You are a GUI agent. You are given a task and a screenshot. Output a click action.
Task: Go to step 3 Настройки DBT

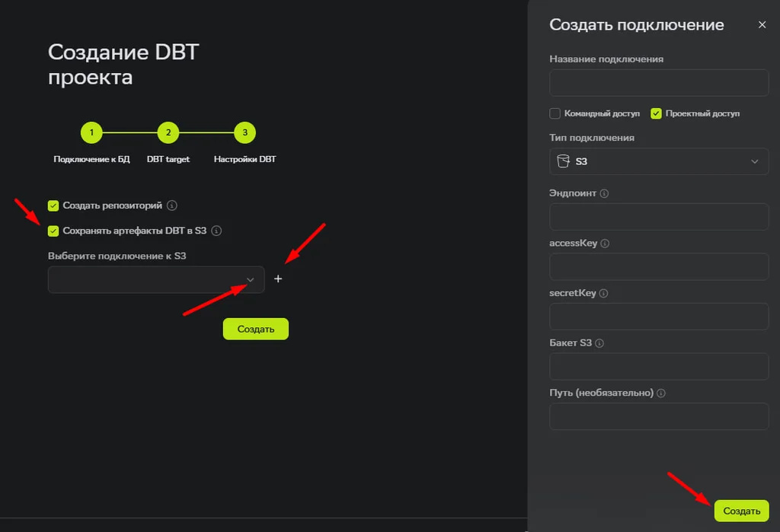click(245, 132)
